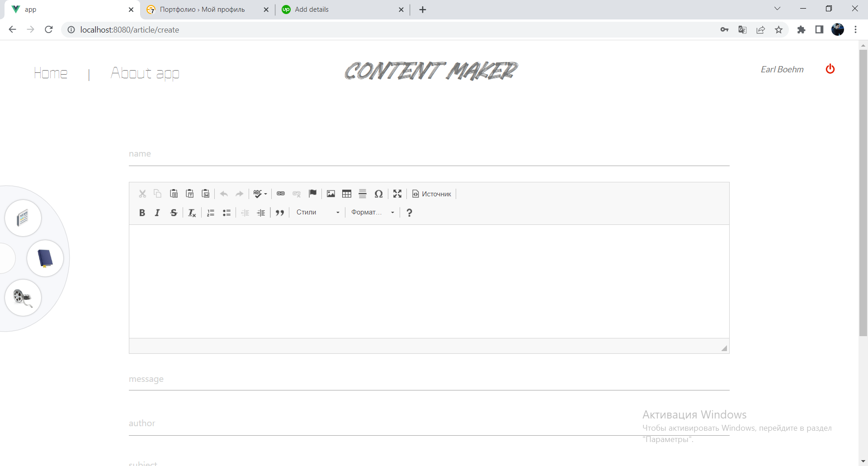
Task: Toggle strikethrough formatting
Action: tap(174, 213)
